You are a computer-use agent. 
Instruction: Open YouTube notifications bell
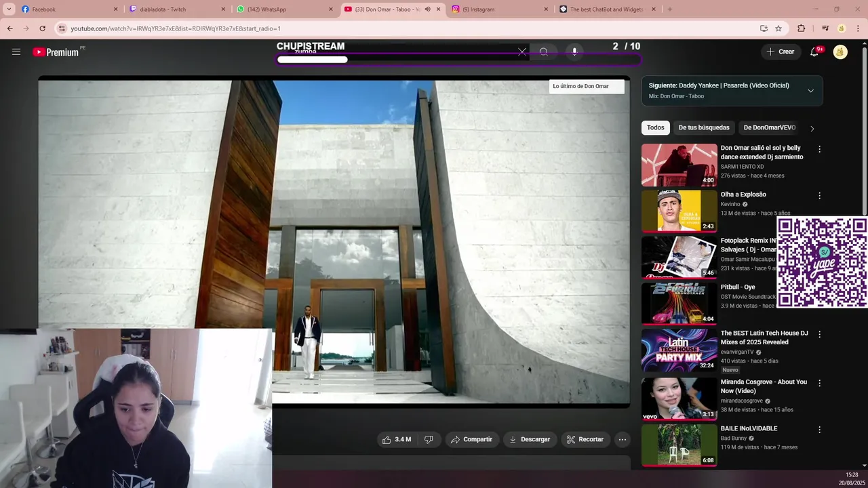click(814, 52)
